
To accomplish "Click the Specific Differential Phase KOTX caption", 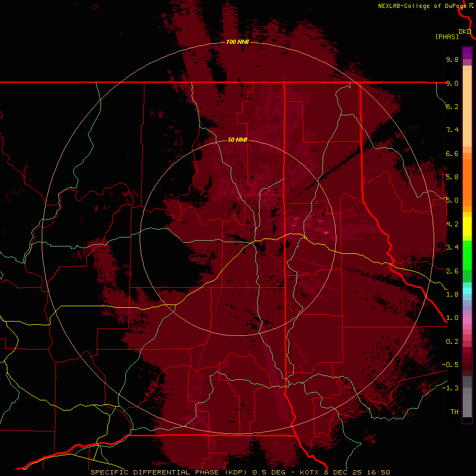I will 240,472.
